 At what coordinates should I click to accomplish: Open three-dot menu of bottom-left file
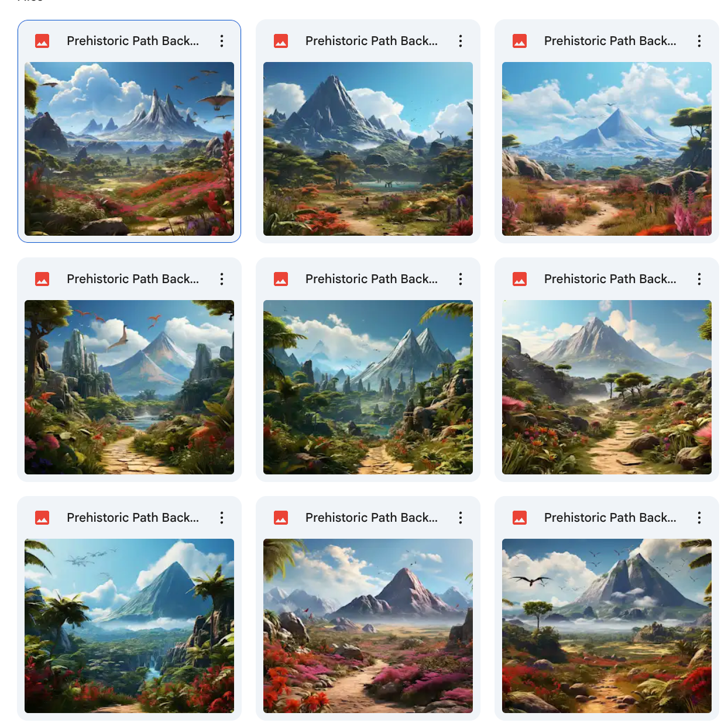(x=222, y=518)
